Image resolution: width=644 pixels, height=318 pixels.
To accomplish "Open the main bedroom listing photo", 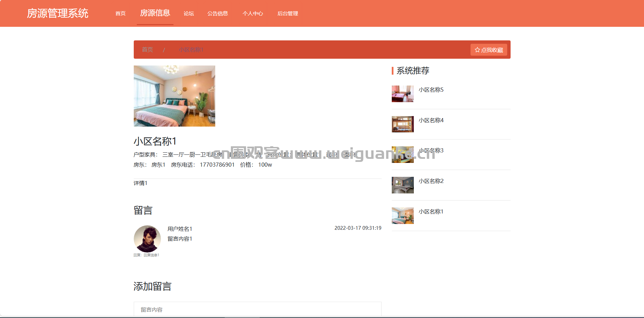I will click(174, 96).
